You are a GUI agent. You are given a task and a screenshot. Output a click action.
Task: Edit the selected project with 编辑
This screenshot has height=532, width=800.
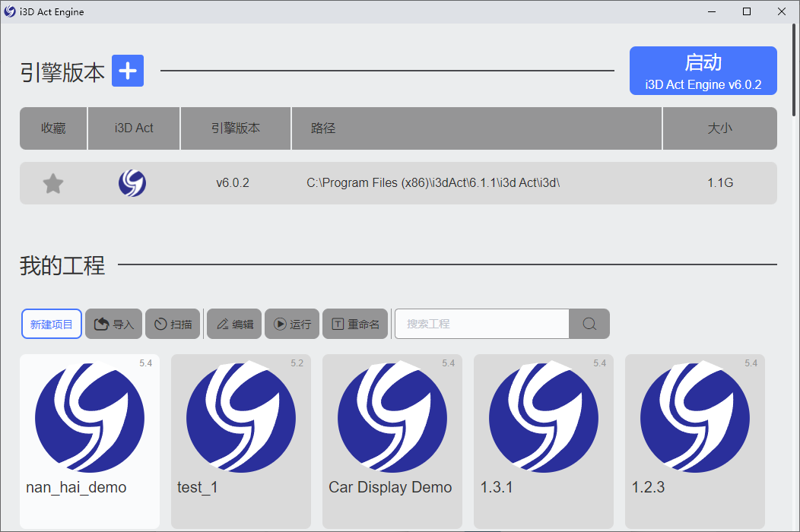pyautogui.click(x=234, y=324)
